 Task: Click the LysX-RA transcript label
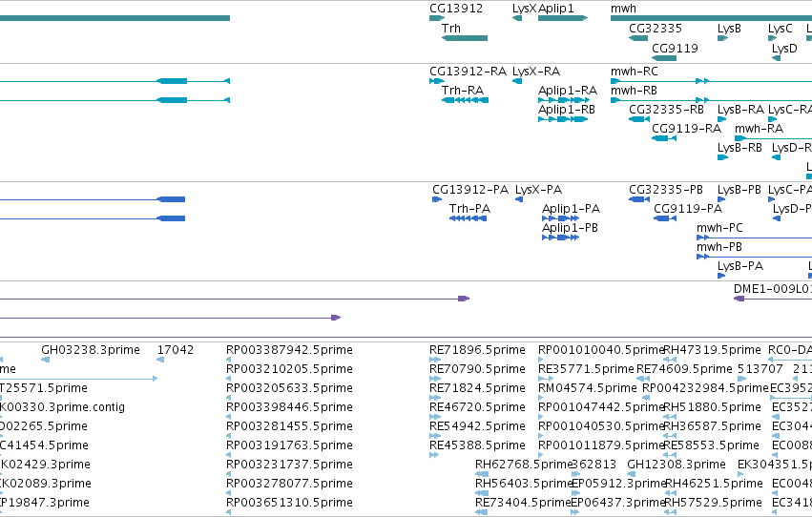coord(536,72)
